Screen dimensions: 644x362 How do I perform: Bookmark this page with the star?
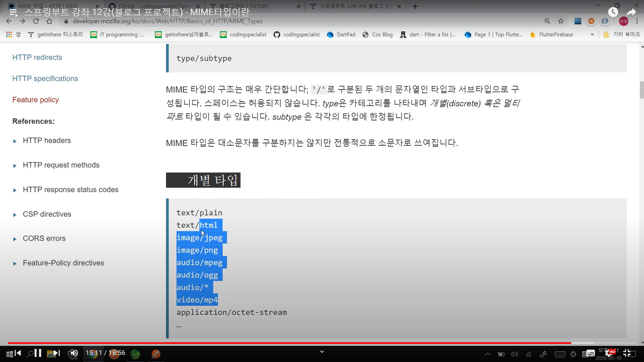pyautogui.click(x=561, y=21)
